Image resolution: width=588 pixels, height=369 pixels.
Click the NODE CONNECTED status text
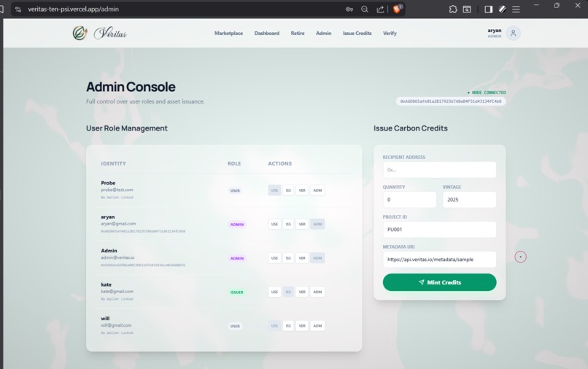tap(489, 93)
